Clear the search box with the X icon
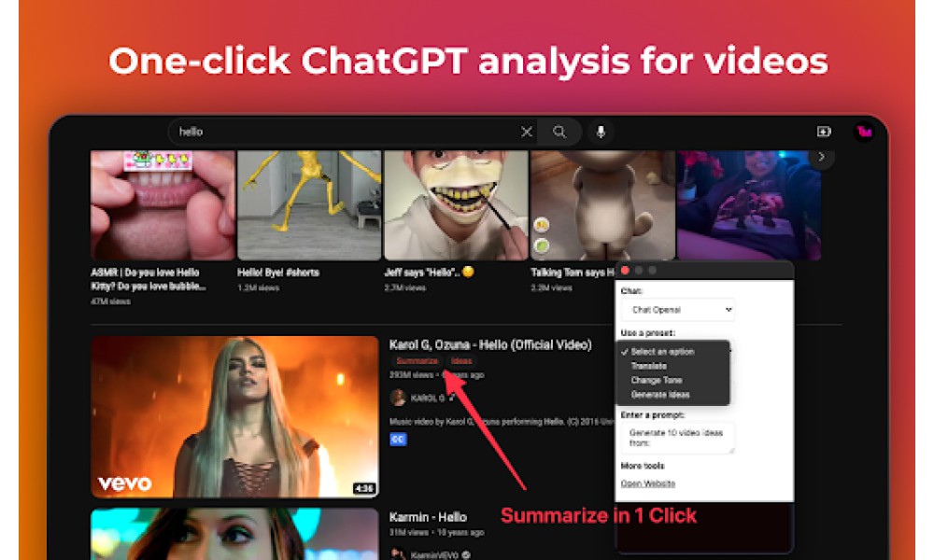934x560 pixels. pos(527,132)
